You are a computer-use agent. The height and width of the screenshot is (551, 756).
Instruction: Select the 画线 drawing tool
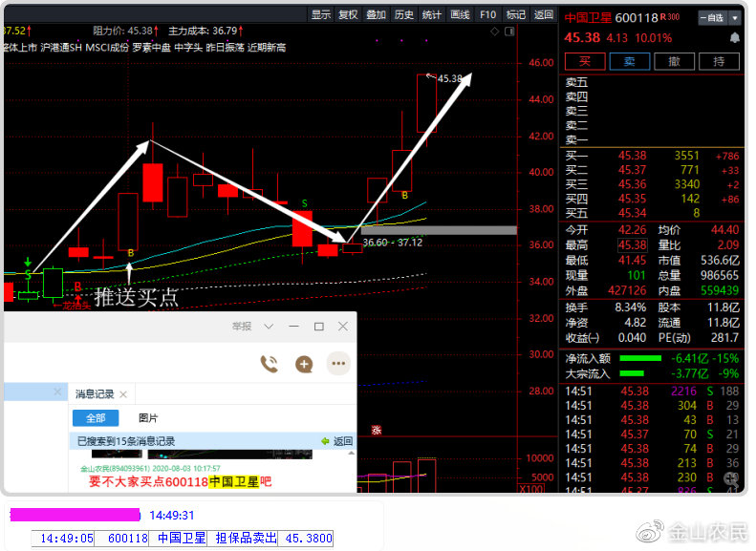tap(460, 14)
